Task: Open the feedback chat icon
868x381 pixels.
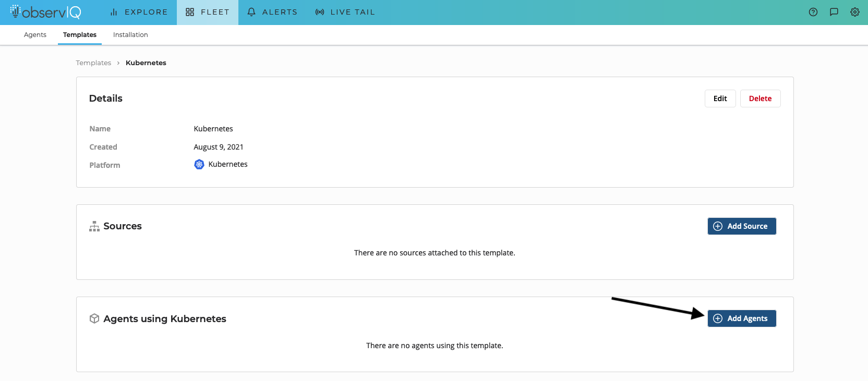Action: coord(834,12)
